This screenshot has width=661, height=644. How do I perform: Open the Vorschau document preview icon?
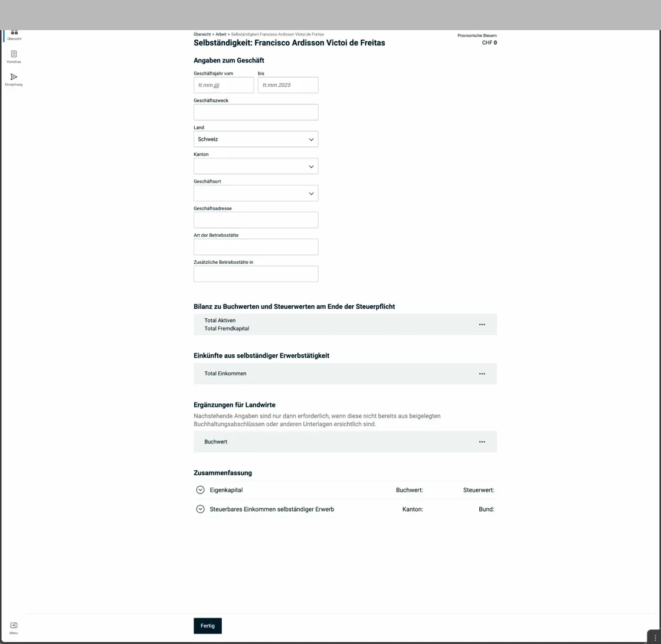(x=14, y=55)
